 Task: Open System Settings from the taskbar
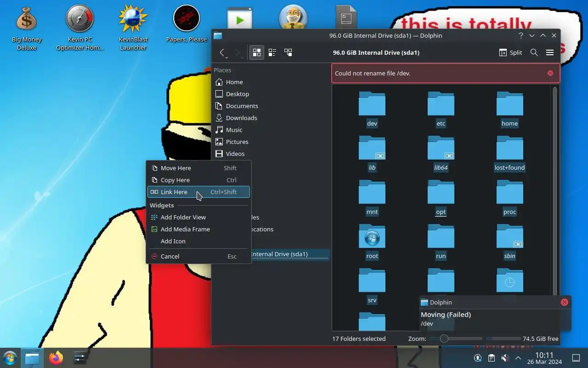(x=80, y=358)
